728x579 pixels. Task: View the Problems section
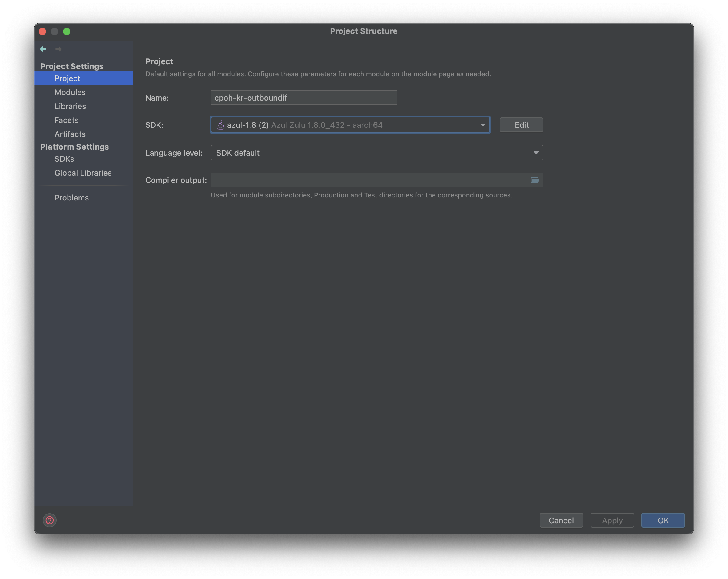point(71,197)
